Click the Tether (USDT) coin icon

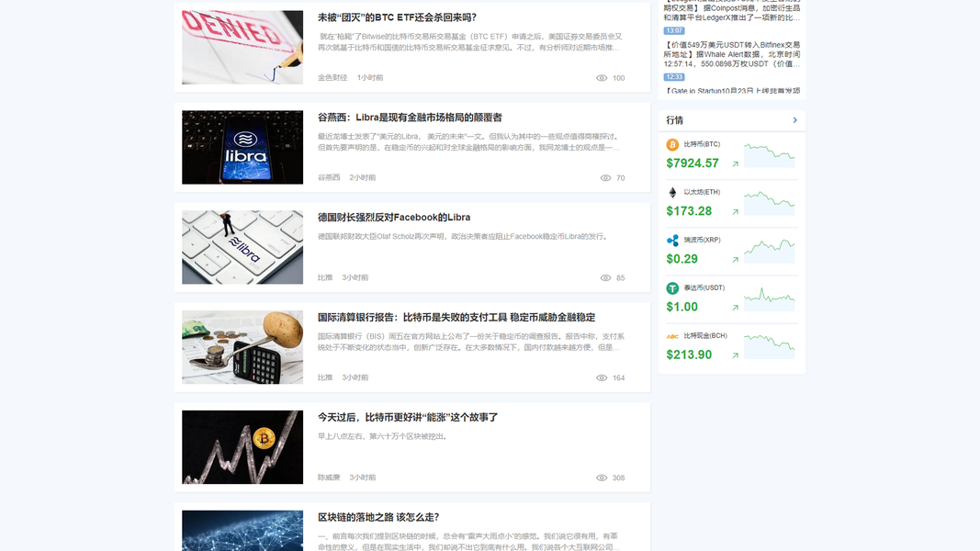click(672, 288)
